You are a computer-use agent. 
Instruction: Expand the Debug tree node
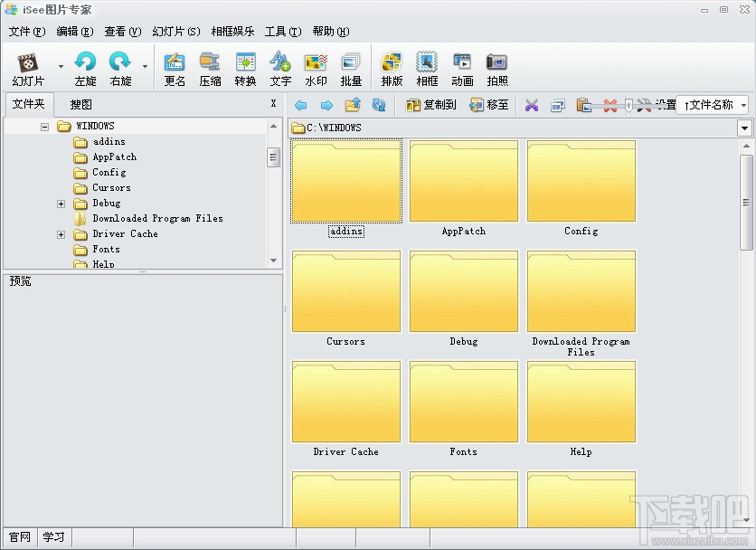click(x=61, y=203)
